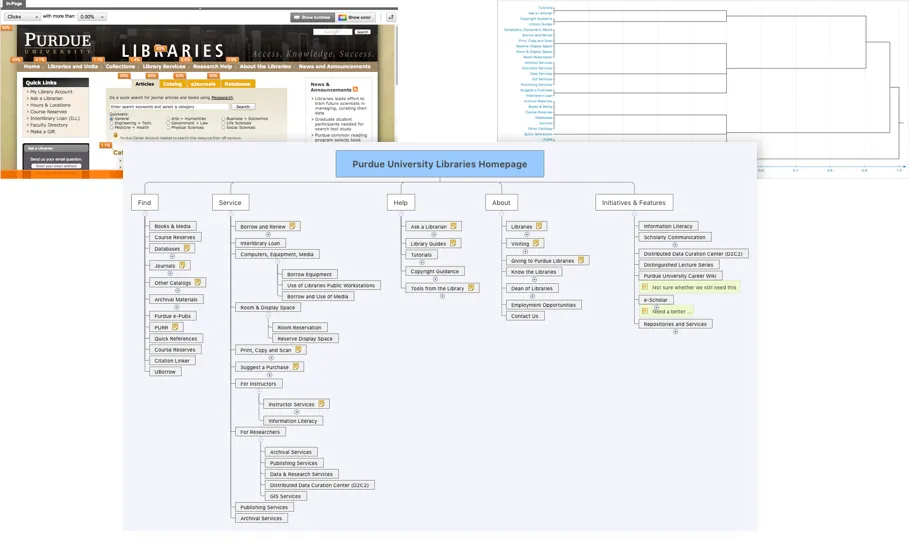
Task: Click the My Library Account quick link
Action: coord(51,92)
